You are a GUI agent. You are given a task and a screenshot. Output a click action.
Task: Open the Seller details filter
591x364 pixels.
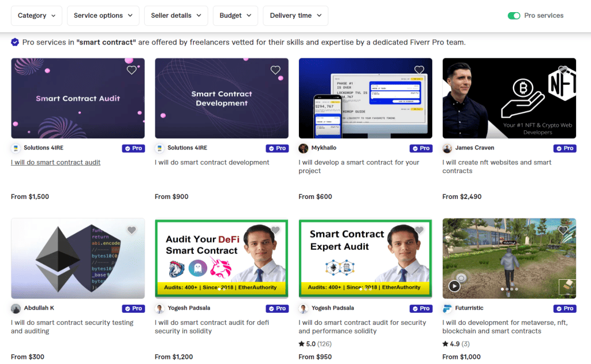click(175, 16)
